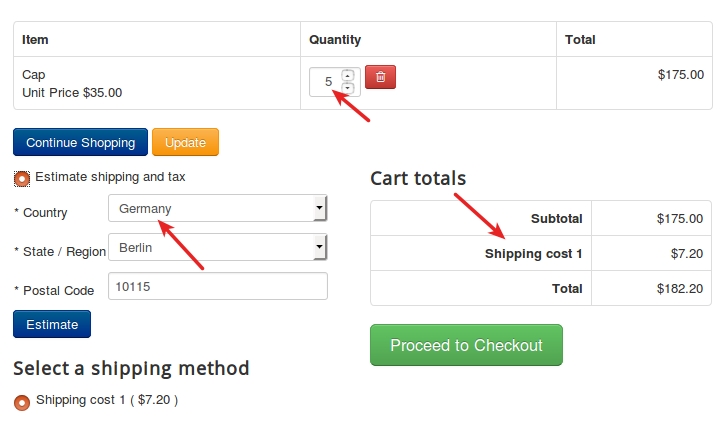Click the Continue Shopping button
This screenshot has width=722, height=423.
[81, 142]
